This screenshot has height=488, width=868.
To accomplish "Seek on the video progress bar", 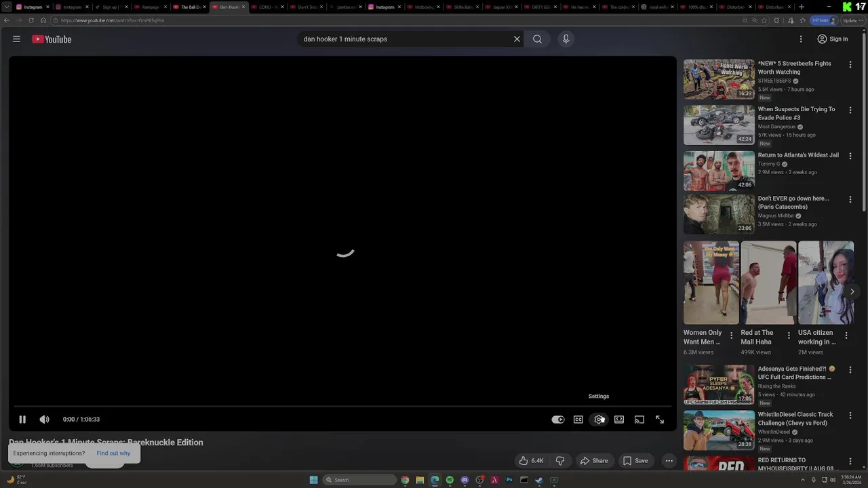I will pos(342,406).
